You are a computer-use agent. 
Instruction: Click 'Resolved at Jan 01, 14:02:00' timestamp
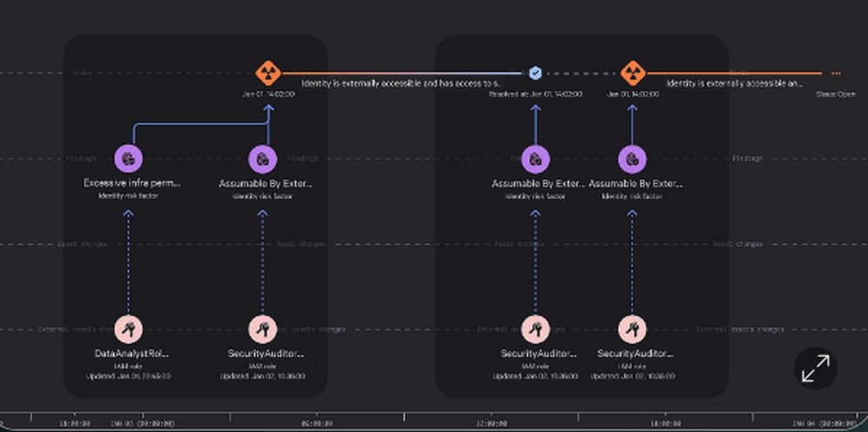536,95
